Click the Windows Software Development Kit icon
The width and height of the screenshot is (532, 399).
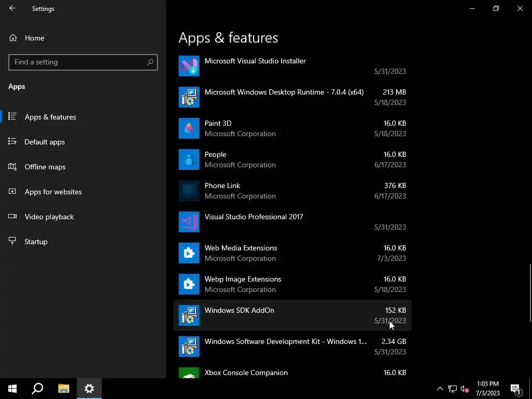click(x=189, y=347)
